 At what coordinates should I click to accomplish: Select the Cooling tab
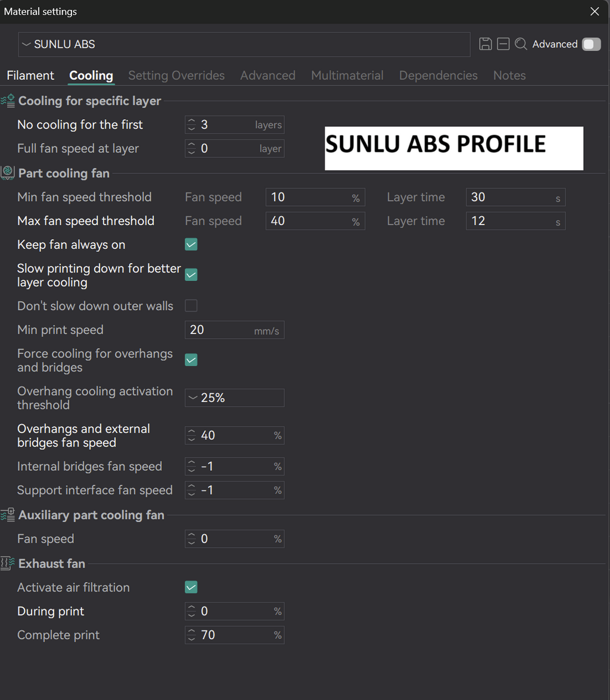91,76
